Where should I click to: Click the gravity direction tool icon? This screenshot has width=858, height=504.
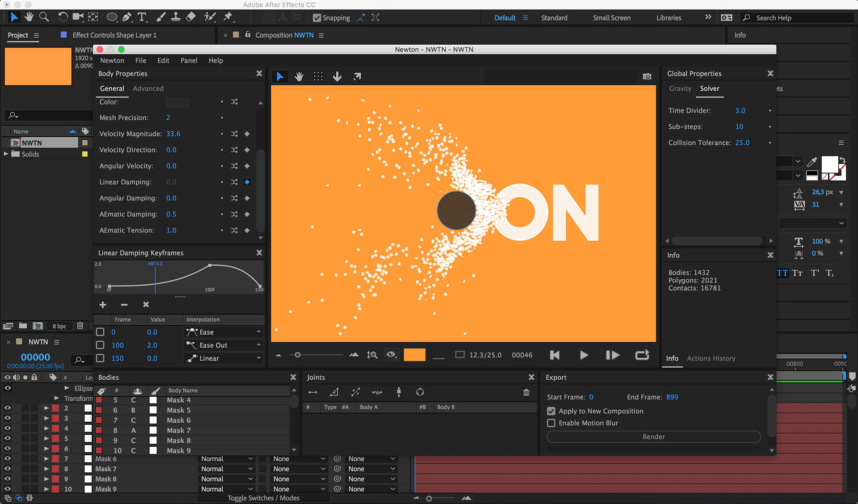pyautogui.click(x=337, y=76)
